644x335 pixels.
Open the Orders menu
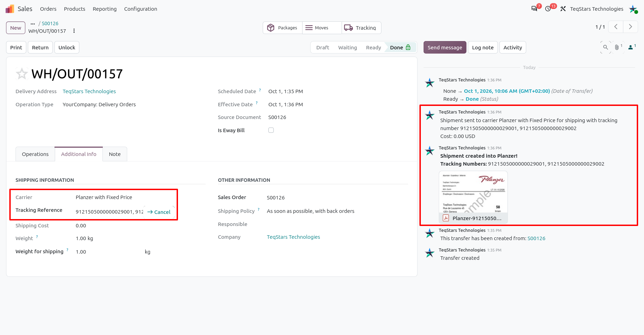pos(48,9)
